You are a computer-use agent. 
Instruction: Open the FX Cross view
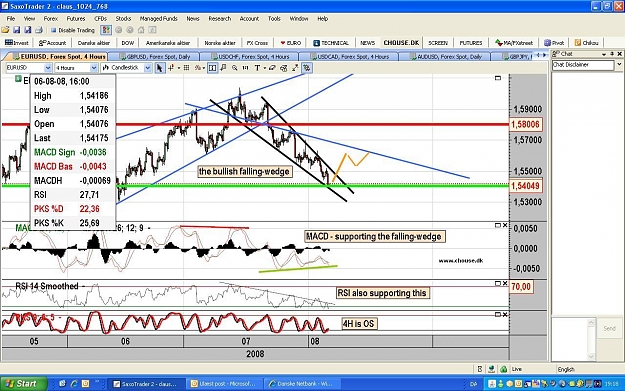[257, 43]
